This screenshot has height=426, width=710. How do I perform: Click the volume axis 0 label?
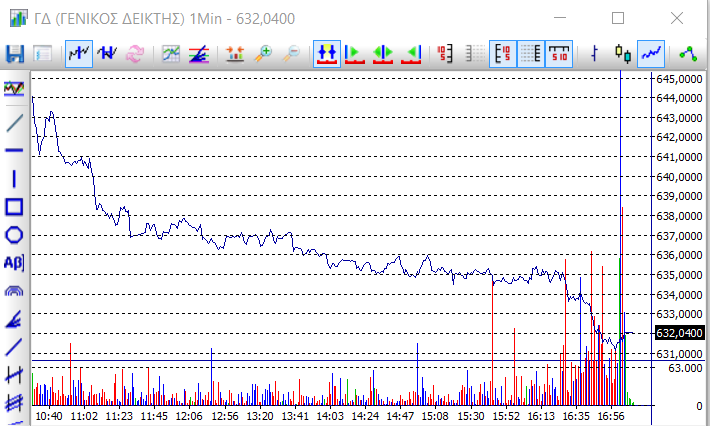699,406
